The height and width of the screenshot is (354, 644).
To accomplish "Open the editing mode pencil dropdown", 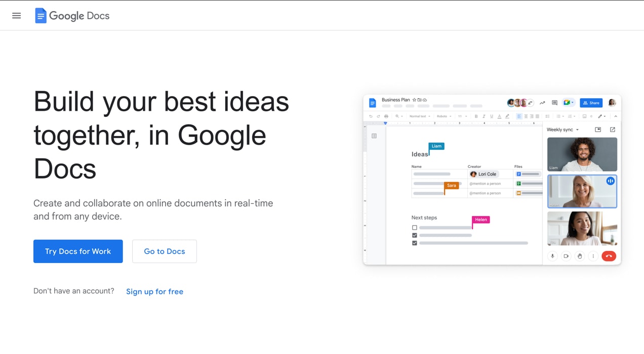I will (601, 116).
